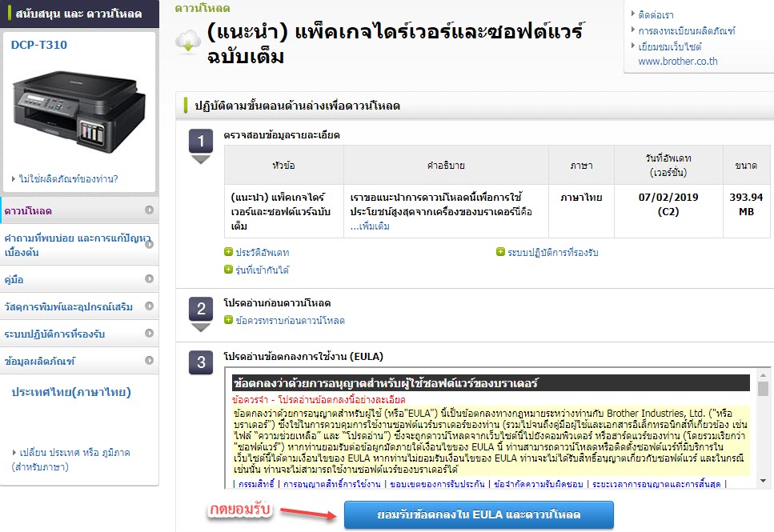Jump to ขอบเขตของการรับประกัน in the EULA

[x=437, y=484]
